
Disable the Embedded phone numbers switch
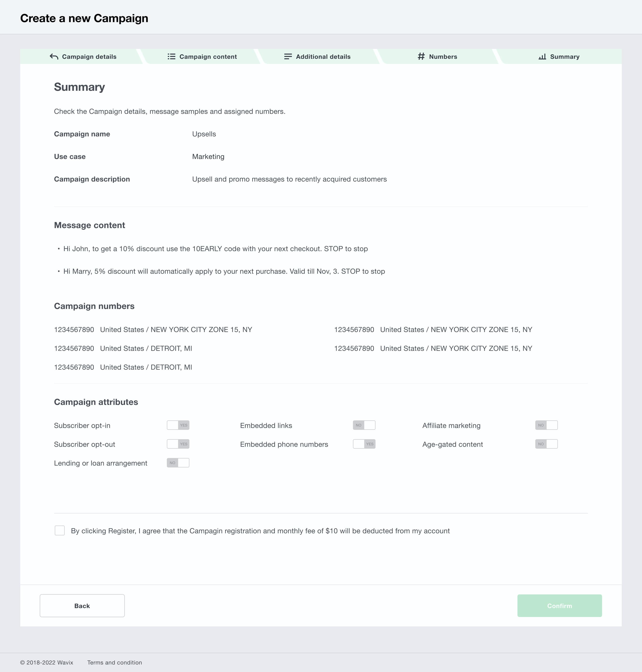pyautogui.click(x=364, y=444)
